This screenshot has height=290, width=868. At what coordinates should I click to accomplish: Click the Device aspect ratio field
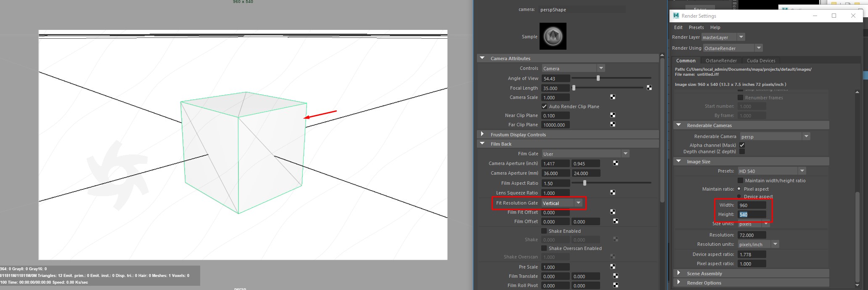752,254
